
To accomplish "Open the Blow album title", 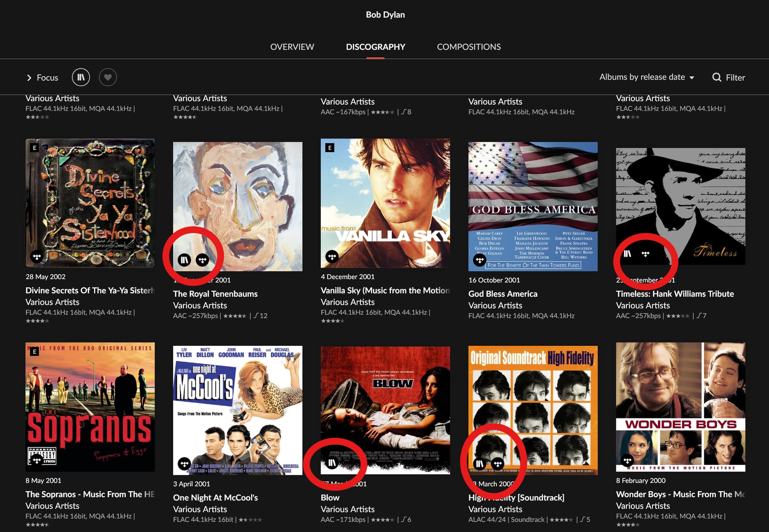I will pos(330,498).
